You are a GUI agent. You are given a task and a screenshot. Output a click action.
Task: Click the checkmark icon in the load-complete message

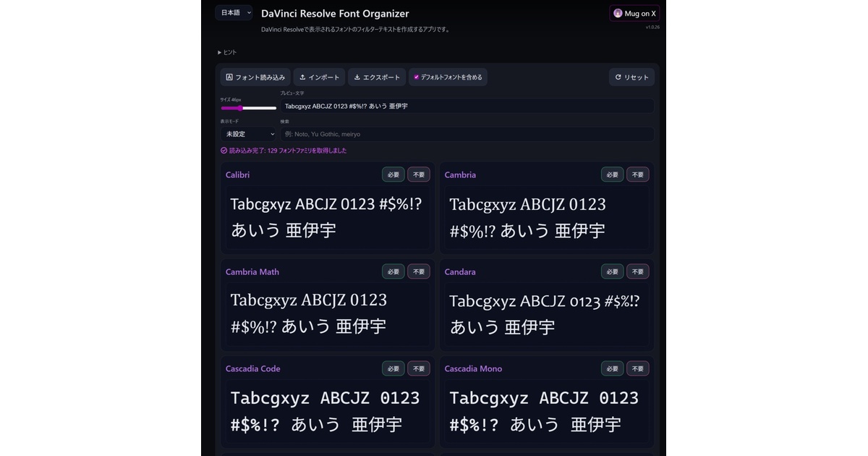[222, 151]
